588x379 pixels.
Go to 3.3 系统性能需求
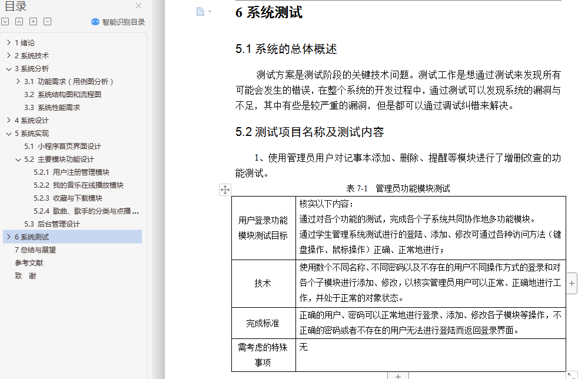(x=52, y=108)
